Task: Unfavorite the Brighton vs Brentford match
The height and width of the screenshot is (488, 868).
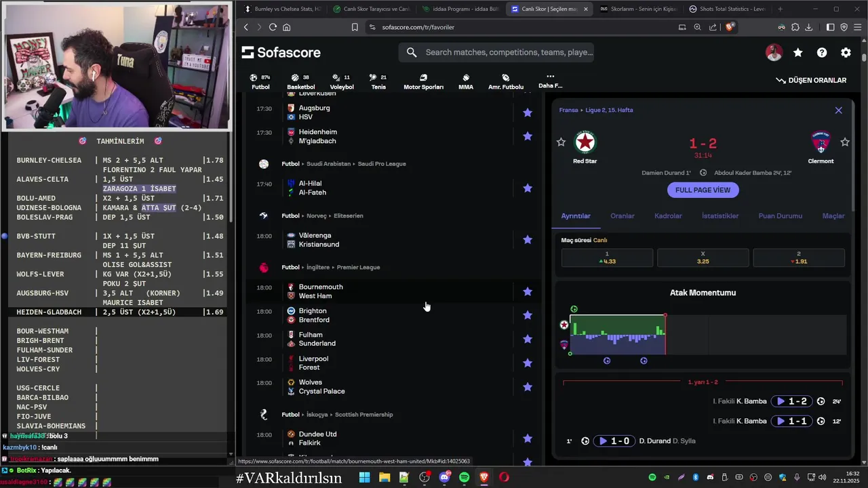Action: [528, 315]
